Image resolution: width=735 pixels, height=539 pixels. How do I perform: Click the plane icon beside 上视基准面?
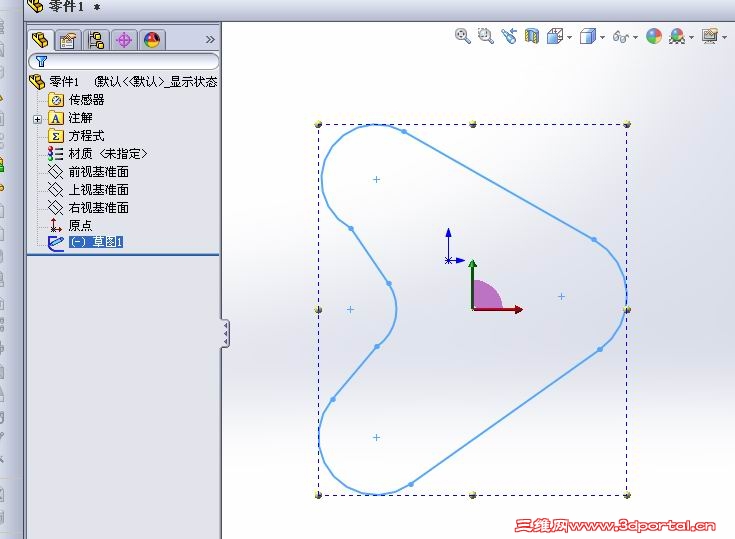tap(55, 190)
